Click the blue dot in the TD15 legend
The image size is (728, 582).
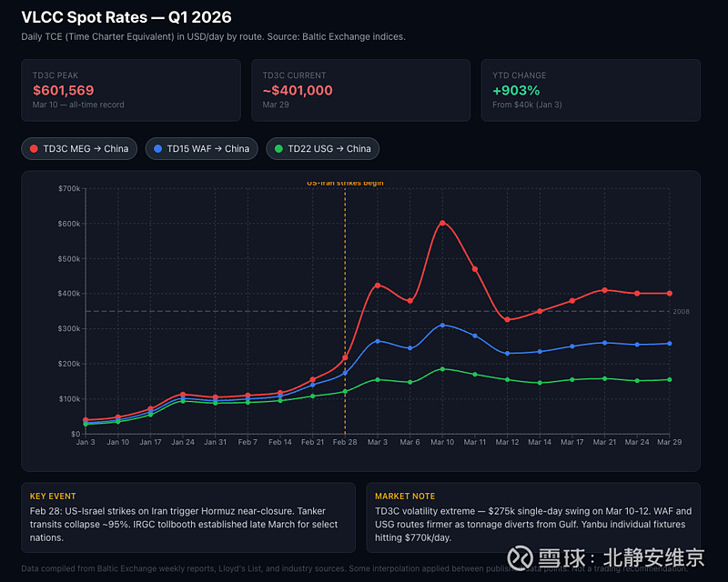pyautogui.click(x=159, y=148)
